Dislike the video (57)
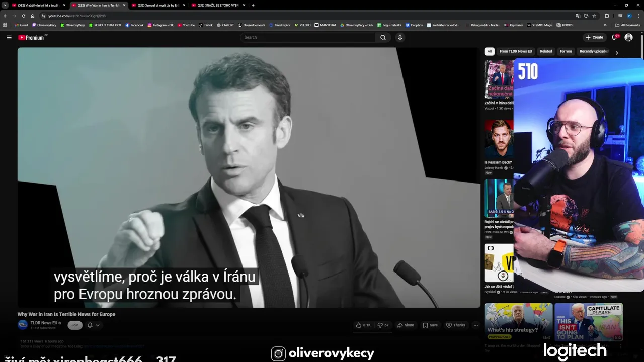 383,325
